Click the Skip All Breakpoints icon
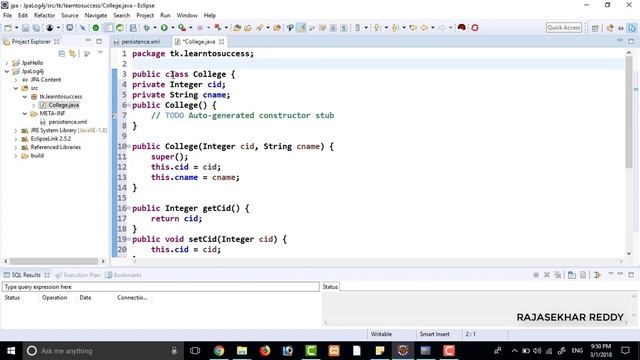The image size is (640, 360). [x=82, y=28]
